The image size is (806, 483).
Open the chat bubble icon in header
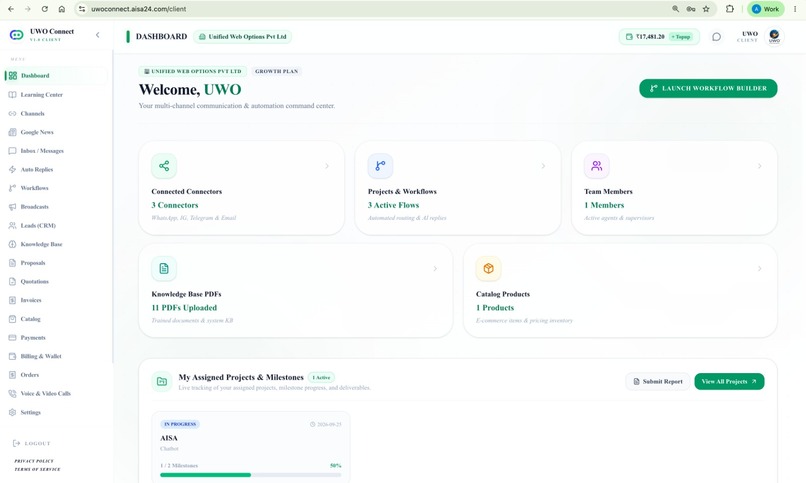(x=716, y=36)
